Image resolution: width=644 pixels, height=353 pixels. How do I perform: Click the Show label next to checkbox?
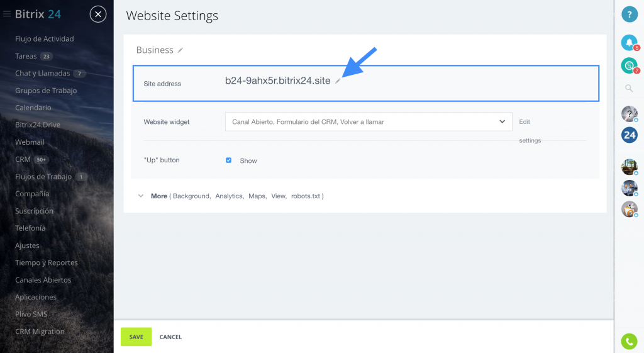pos(248,160)
